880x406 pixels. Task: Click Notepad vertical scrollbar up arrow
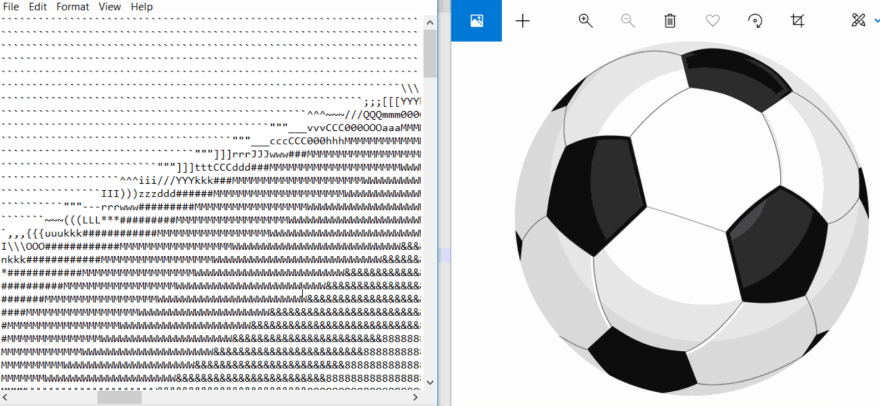click(x=430, y=22)
